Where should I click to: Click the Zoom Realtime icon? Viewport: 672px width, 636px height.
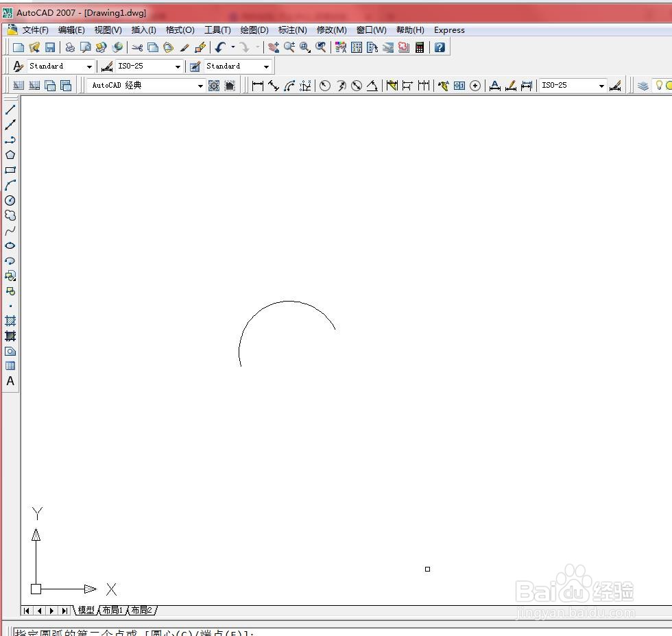click(x=289, y=47)
